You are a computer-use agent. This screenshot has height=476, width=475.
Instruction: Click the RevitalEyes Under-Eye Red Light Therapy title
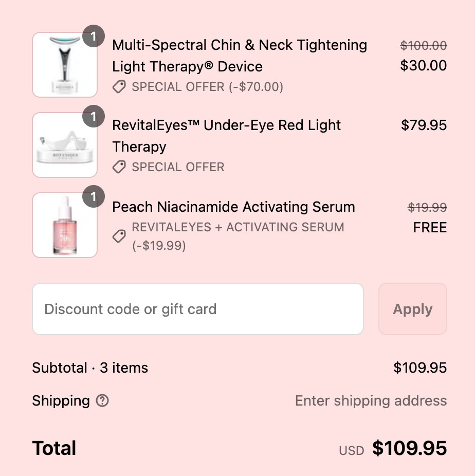coord(226,136)
